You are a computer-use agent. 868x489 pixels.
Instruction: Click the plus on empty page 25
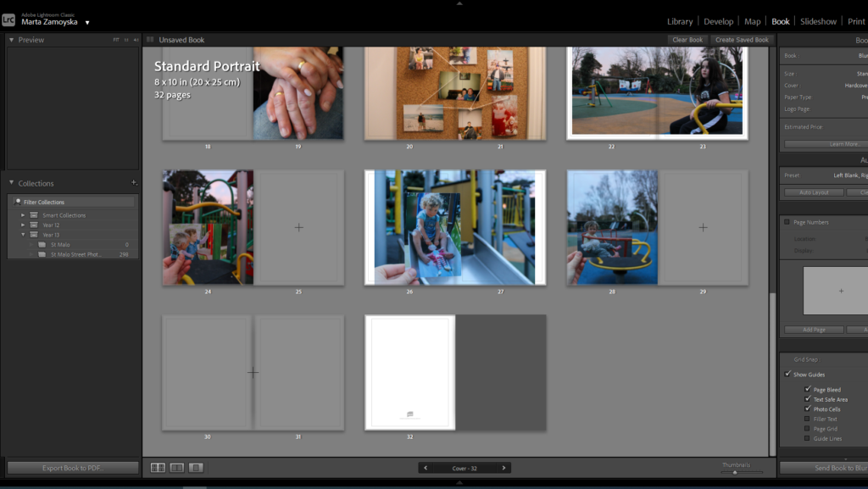click(x=299, y=227)
